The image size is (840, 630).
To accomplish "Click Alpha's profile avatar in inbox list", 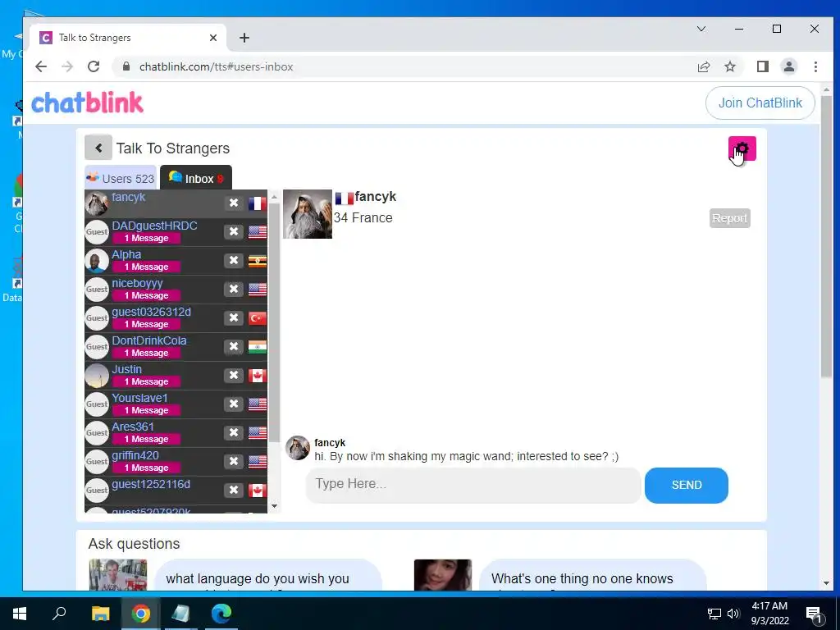I will coord(97,261).
